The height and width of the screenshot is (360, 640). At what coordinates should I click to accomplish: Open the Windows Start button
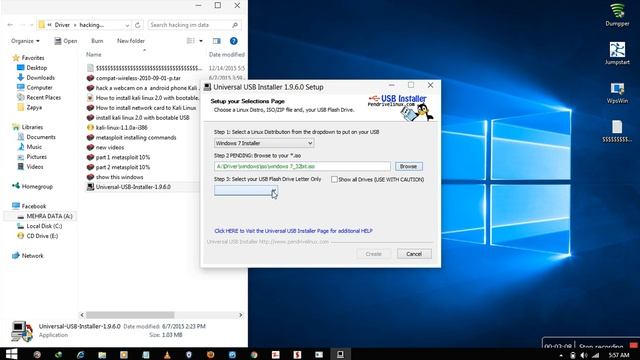(11, 354)
